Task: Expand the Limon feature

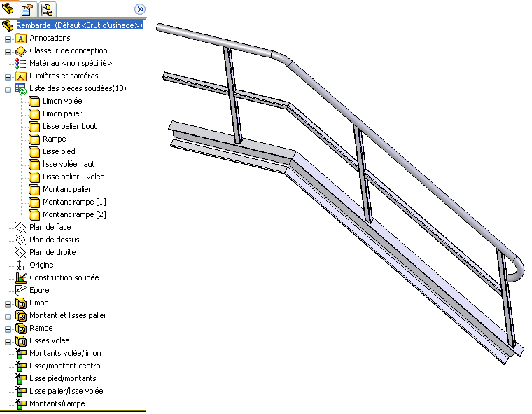Action: tap(8, 304)
